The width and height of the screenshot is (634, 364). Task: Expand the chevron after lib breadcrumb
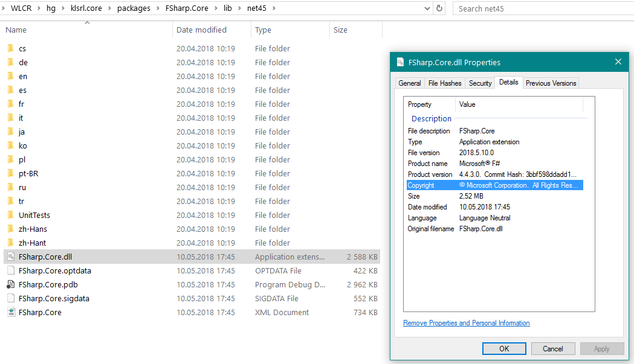pos(239,8)
